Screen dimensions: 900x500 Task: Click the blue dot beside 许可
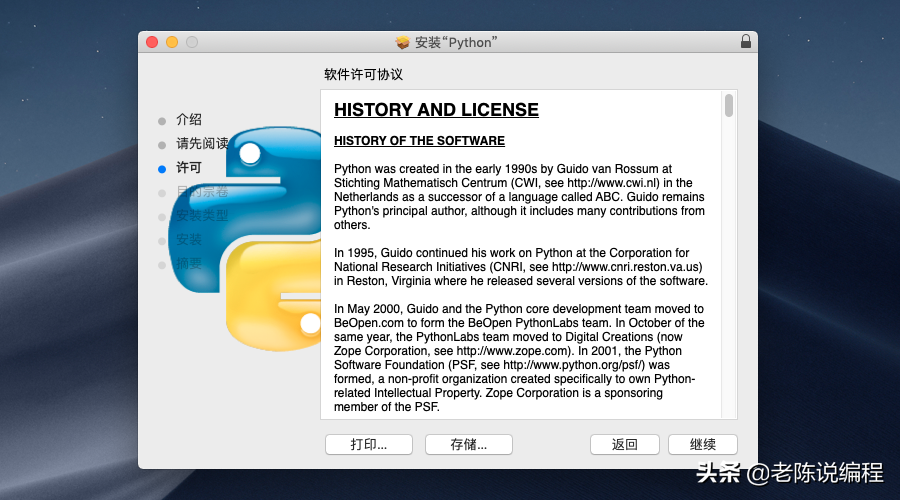click(x=162, y=169)
